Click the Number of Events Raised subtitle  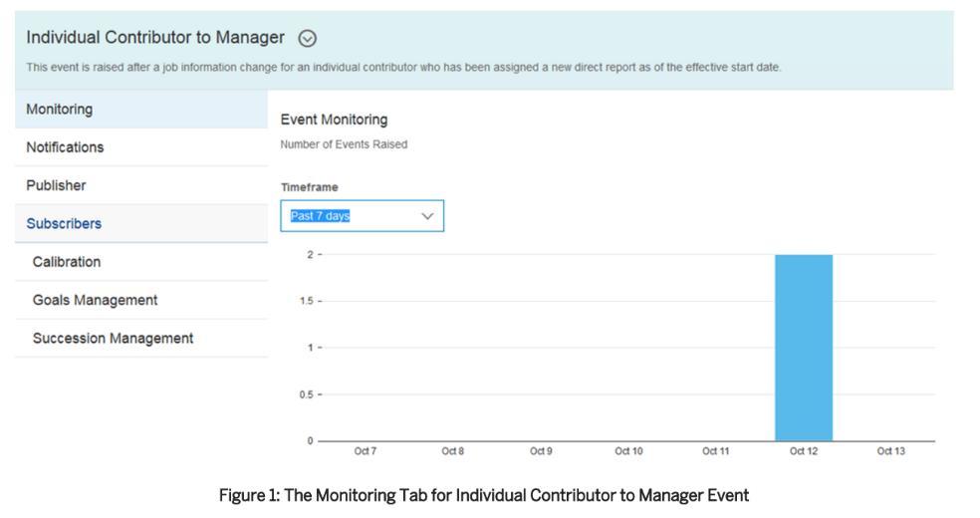pos(344,144)
